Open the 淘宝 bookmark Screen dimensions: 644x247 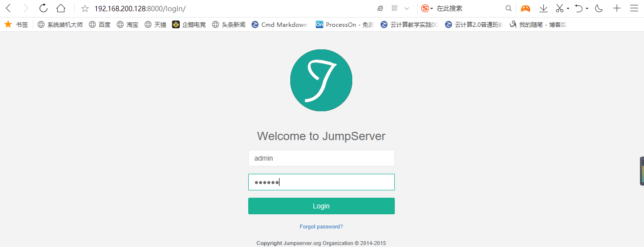click(x=128, y=24)
